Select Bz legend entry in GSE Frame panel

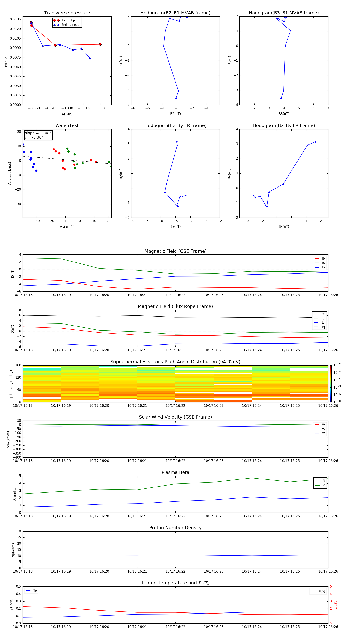point(320,267)
